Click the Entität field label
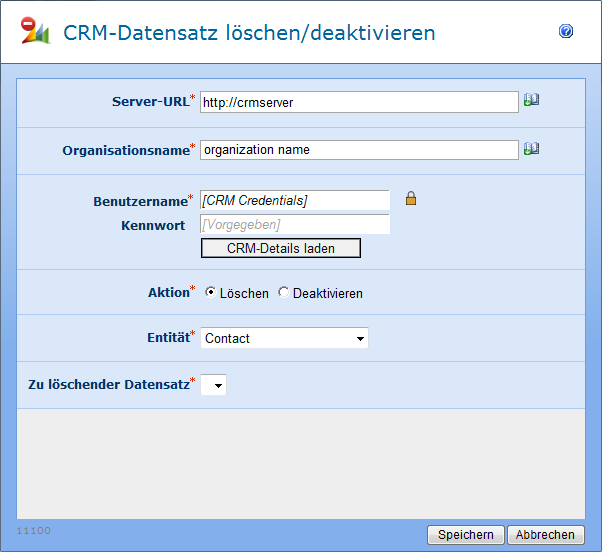This screenshot has width=602, height=552. click(167, 339)
